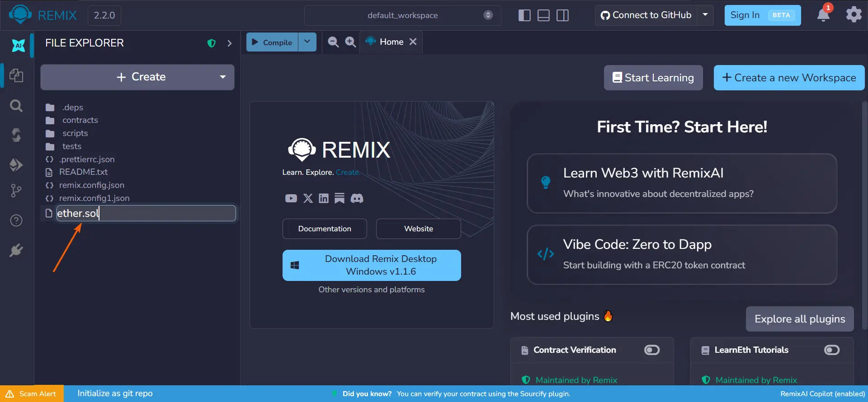Click Initialize as git repo
The height and width of the screenshot is (402, 868).
(x=115, y=393)
